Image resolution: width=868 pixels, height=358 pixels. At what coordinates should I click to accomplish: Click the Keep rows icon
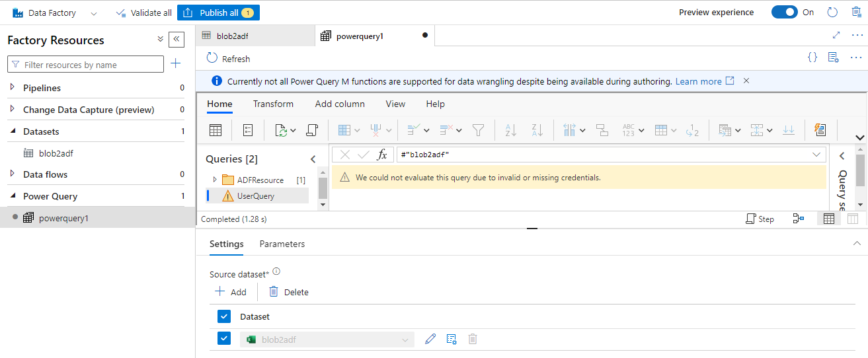pos(414,130)
